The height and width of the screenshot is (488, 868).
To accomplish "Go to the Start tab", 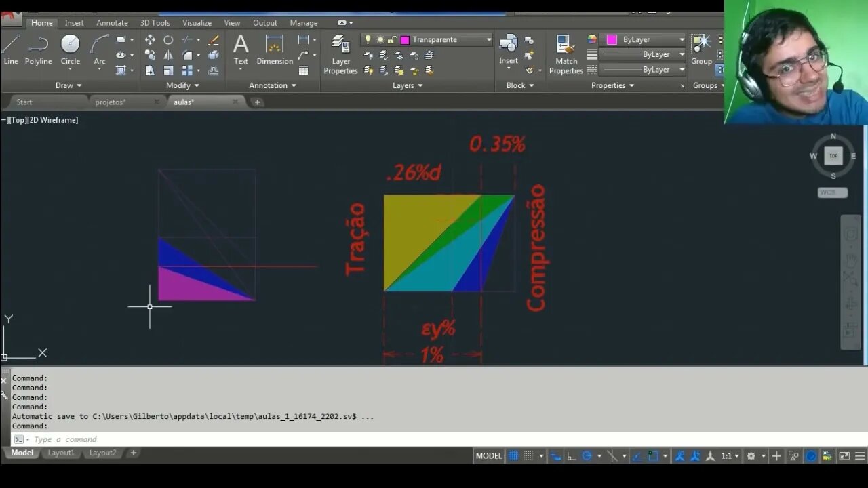I will click(x=24, y=102).
